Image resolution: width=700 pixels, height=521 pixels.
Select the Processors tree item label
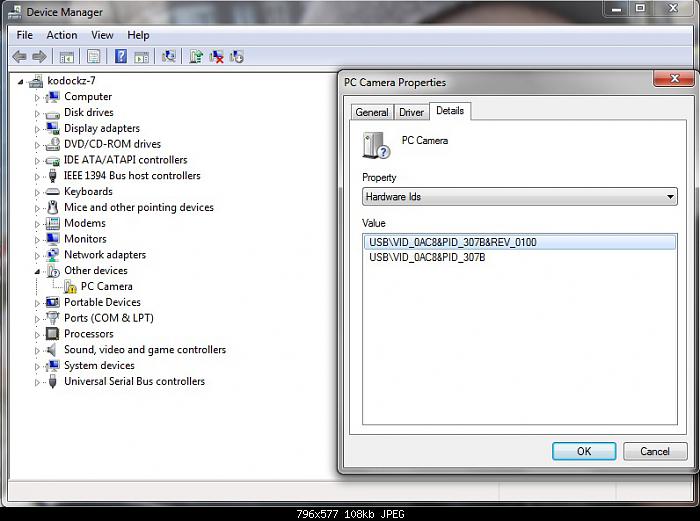coord(89,333)
